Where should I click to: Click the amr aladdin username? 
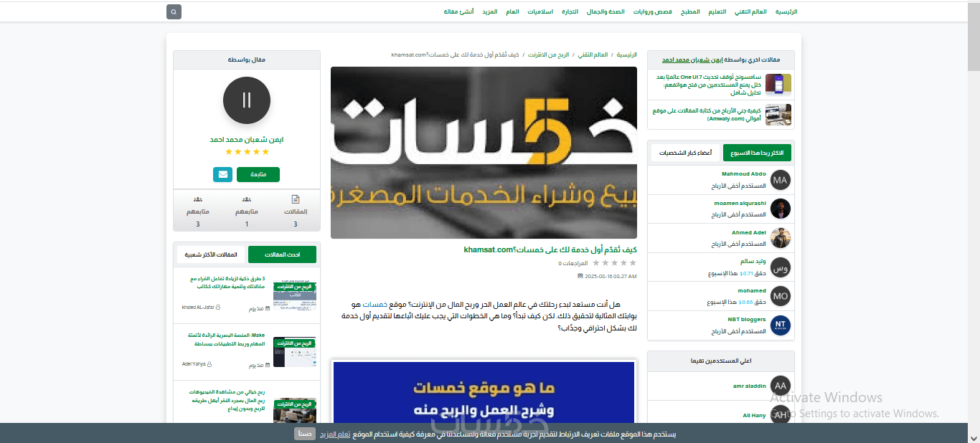tap(749, 386)
